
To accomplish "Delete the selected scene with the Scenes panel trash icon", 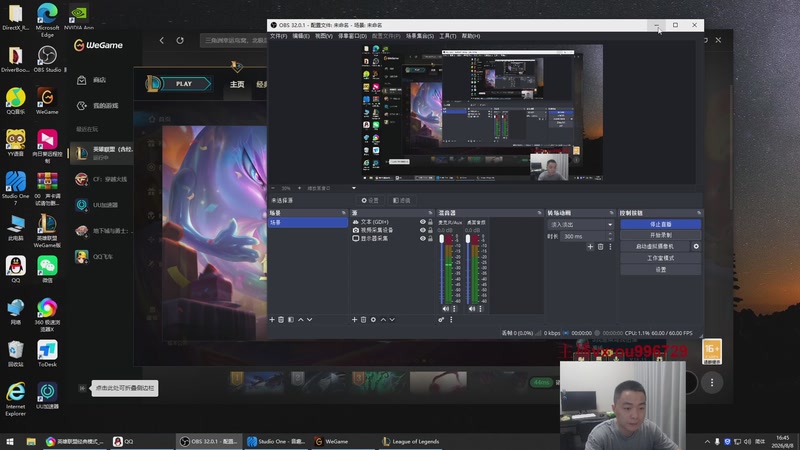I will (281, 319).
